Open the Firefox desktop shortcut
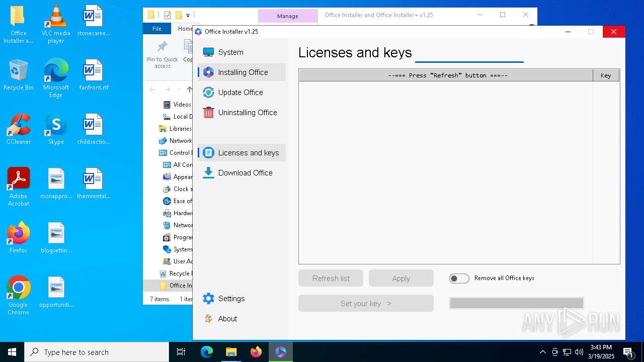Screen dimensions: 644x362 pos(19,237)
